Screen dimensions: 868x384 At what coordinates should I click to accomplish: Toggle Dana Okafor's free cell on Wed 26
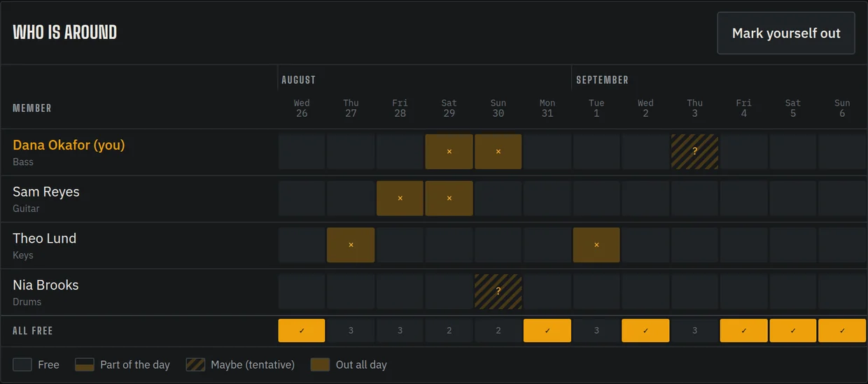tap(302, 152)
